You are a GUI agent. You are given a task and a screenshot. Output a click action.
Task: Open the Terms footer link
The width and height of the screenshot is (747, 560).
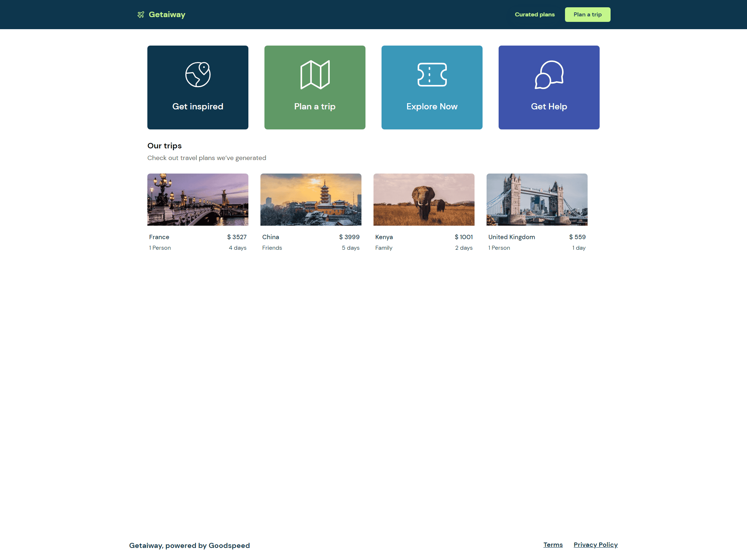click(x=553, y=545)
